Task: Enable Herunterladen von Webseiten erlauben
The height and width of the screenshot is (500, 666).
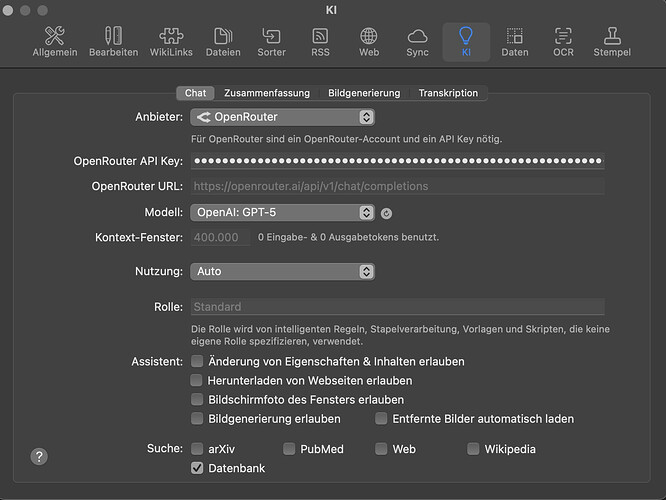Action: [x=198, y=381]
